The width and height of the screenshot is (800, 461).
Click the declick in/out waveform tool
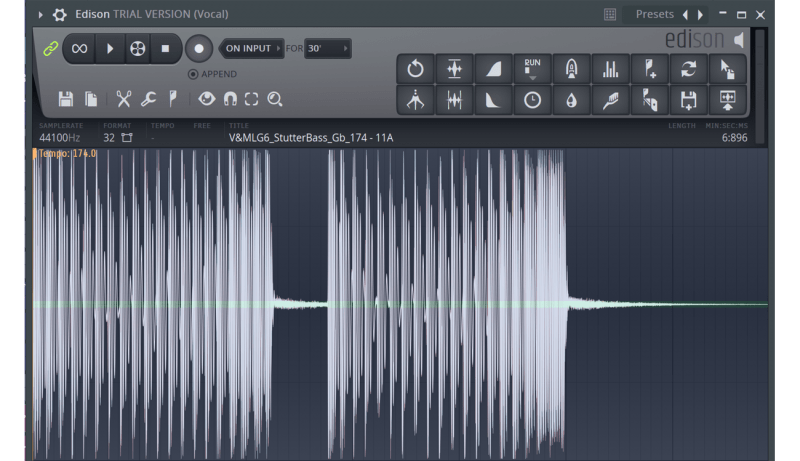[454, 100]
